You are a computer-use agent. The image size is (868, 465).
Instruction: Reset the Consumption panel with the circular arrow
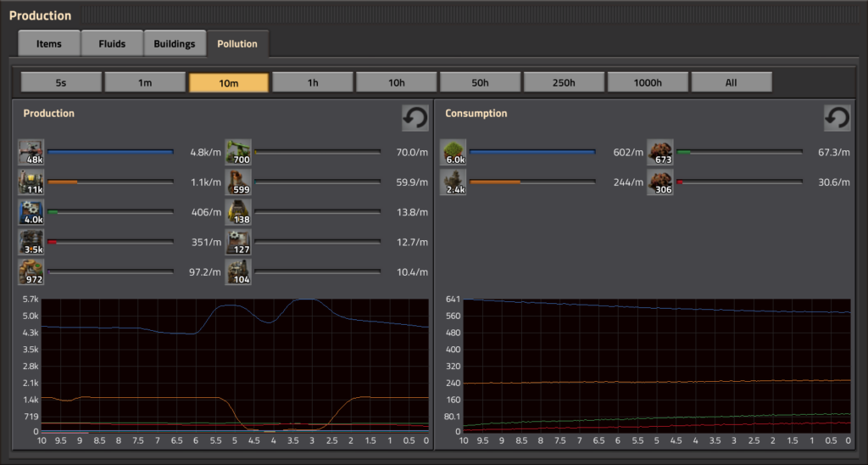pyautogui.click(x=837, y=117)
